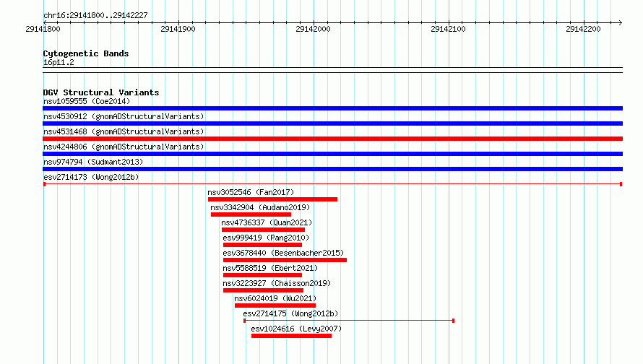
Task: Click the 16p11.2 cytogenetic band bar
Action: [x=332, y=70]
